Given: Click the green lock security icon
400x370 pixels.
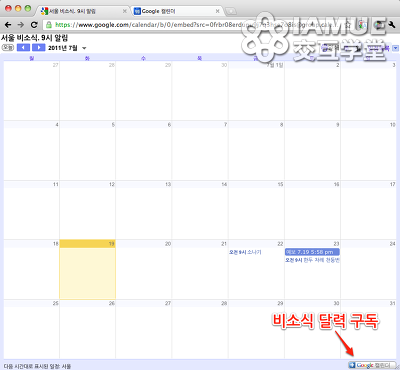Looking at the screenshot, I should pos(49,24).
